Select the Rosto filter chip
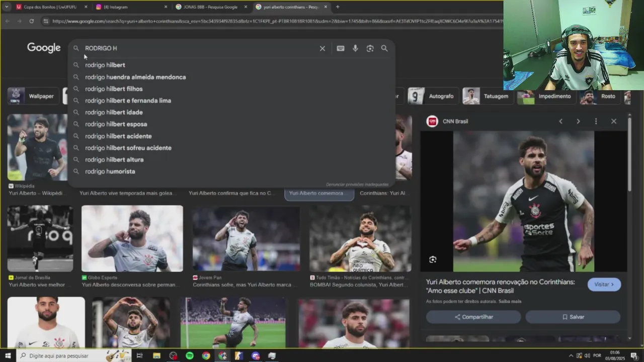Image resolution: width=644 pixels, height=362 pixels. (x=600, y=96)
